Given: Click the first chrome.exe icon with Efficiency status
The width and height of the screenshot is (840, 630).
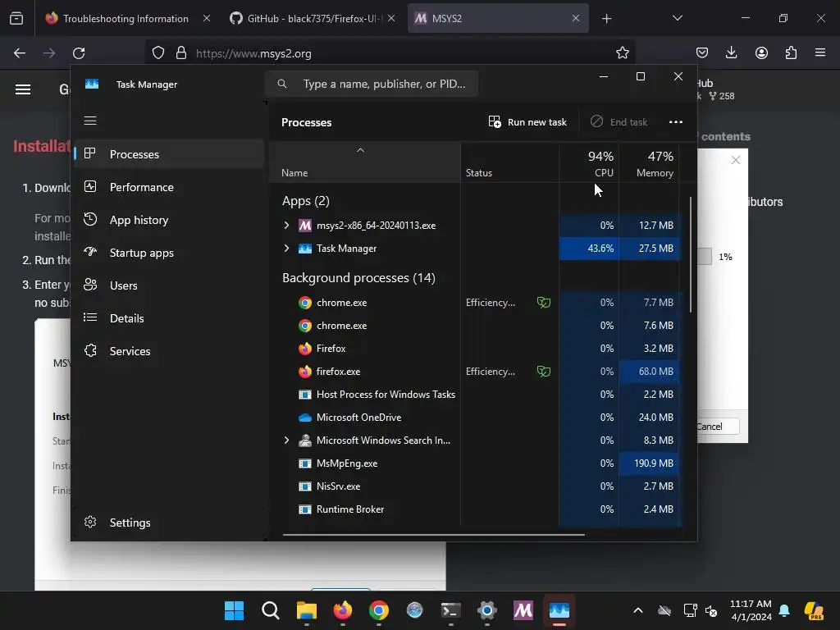Looking at the screenshot, I should [x=305, y=303].
